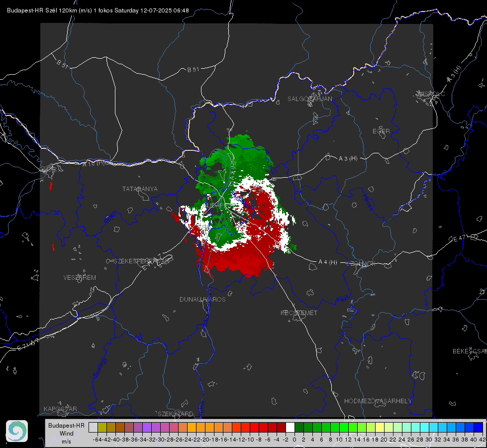Pick the rightmost dark blue legend swatch

pyautogui.click(x=479, y=428)
